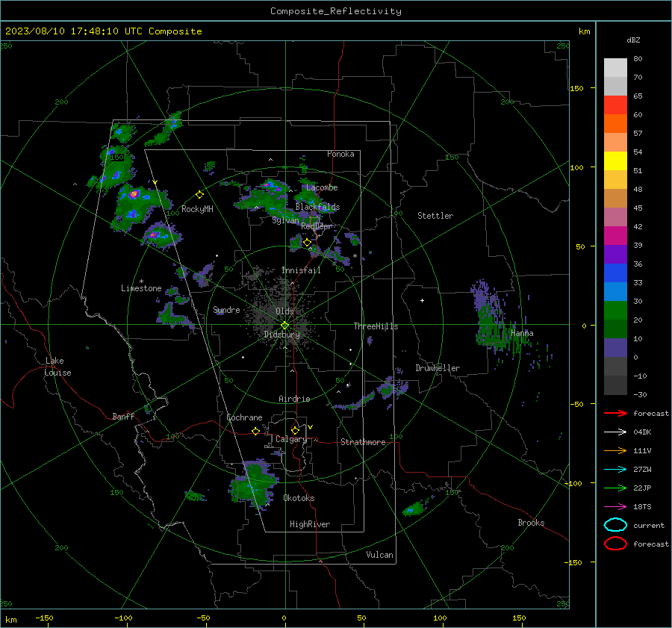Image resolution: width=672 pixels, height=628 pixels.
Task: Click the Cochrane city label
Action: pos(244,417)
